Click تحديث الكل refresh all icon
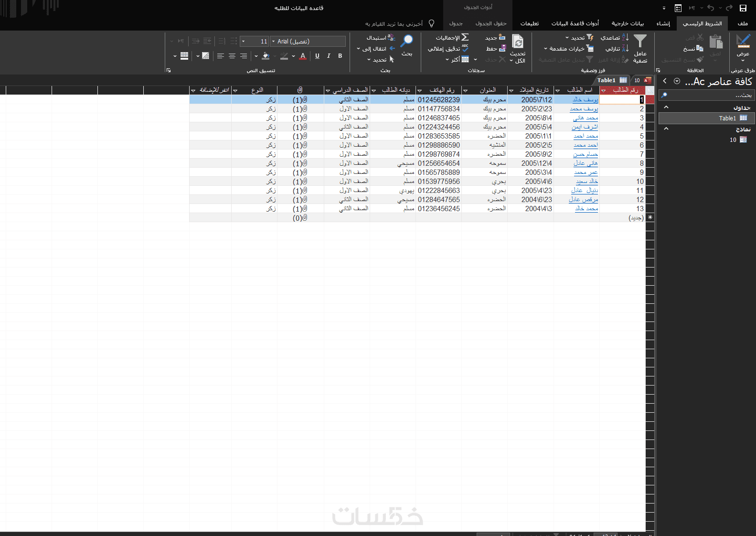Screen dimensions: 756x536 pos(518,42)
